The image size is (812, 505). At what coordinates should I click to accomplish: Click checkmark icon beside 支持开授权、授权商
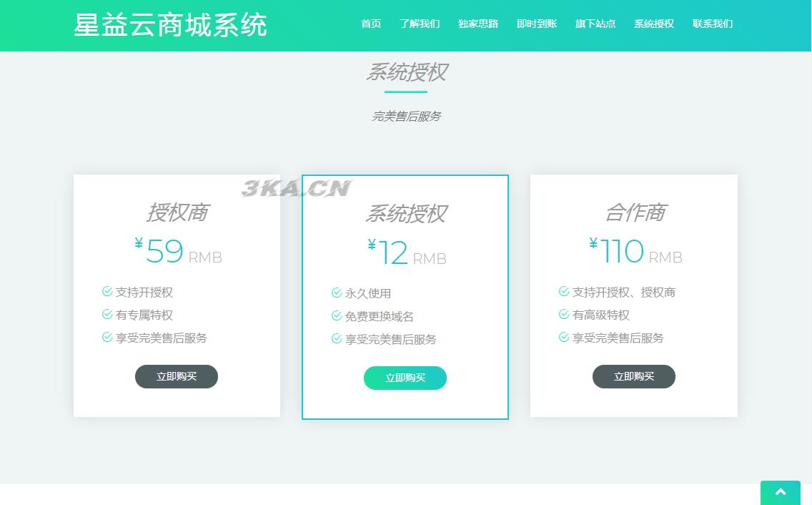tap(564, 292)
